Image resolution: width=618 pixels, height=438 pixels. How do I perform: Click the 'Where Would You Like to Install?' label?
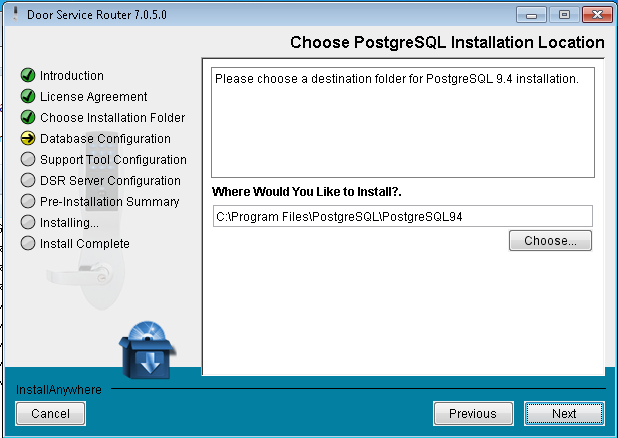(x=307, y=192)
